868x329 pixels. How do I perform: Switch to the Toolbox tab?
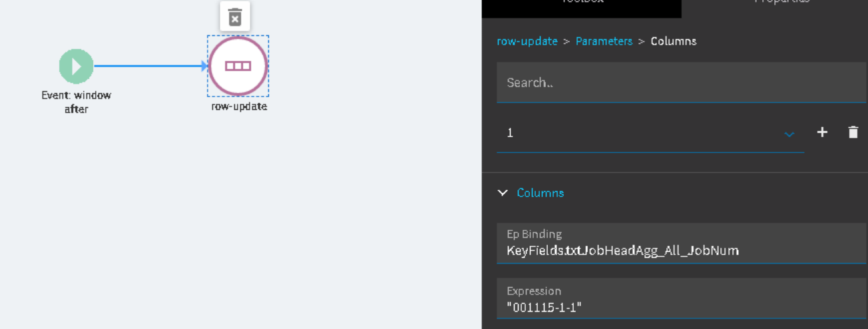point(582,3)
